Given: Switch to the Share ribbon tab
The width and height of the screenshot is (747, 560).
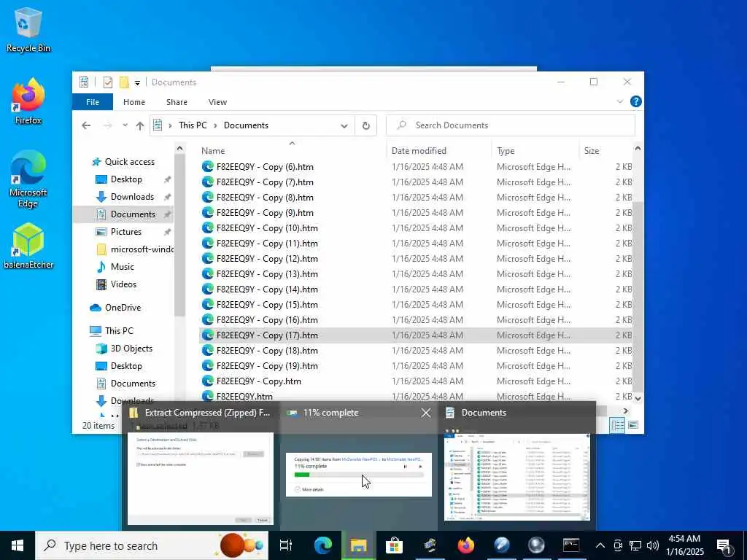Looking at the screenshot, I should pos(177,102).
